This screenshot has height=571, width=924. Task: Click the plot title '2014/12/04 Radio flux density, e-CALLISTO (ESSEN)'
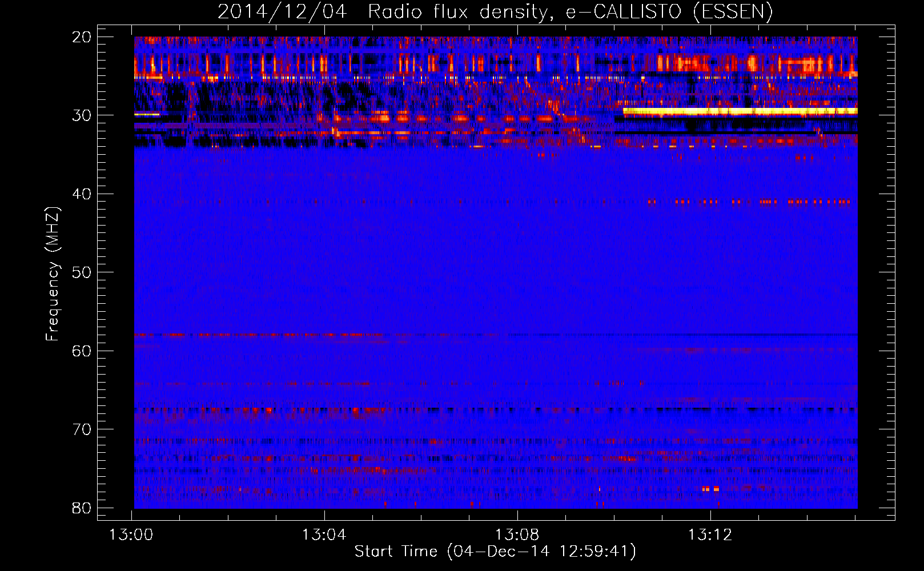coord(495,12)
